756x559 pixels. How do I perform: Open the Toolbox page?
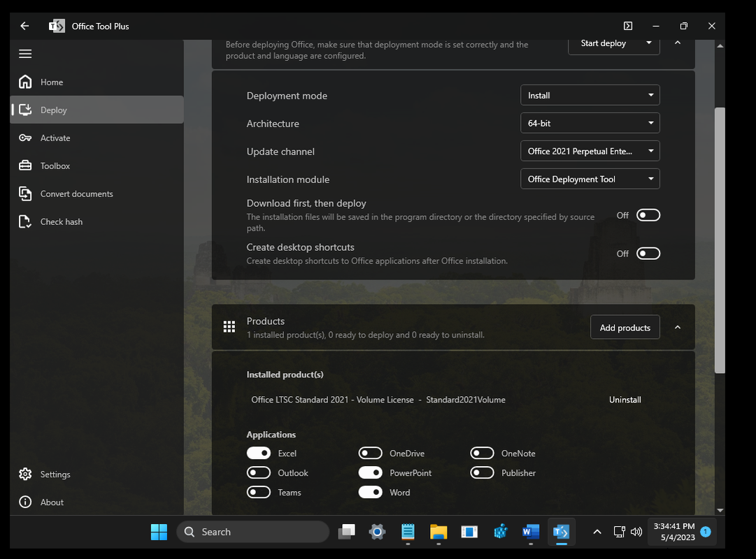point(97,166)
